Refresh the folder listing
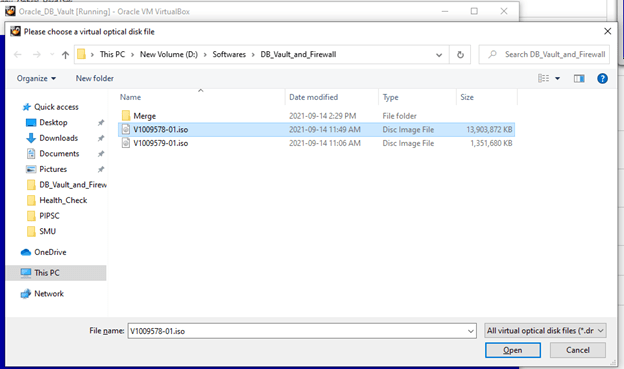Viewport: 624px width, 369px height. (x=460, y=55)
